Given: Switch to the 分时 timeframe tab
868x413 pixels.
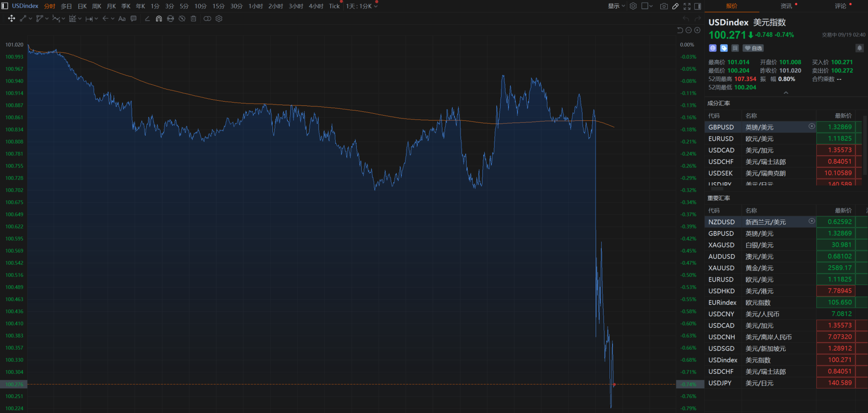Looking at the screenshot, I should pyautogui.click(x=50, y=6).
